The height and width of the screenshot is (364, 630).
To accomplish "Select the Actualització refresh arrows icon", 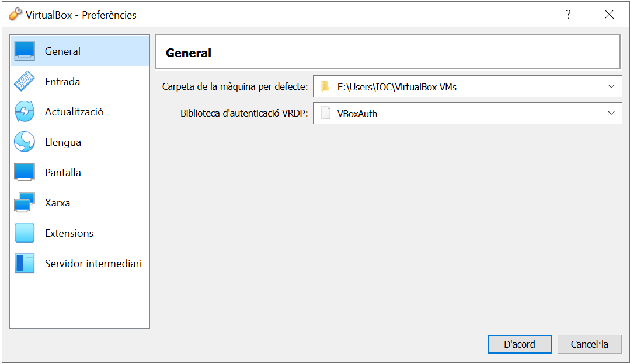I will point(25,112).
